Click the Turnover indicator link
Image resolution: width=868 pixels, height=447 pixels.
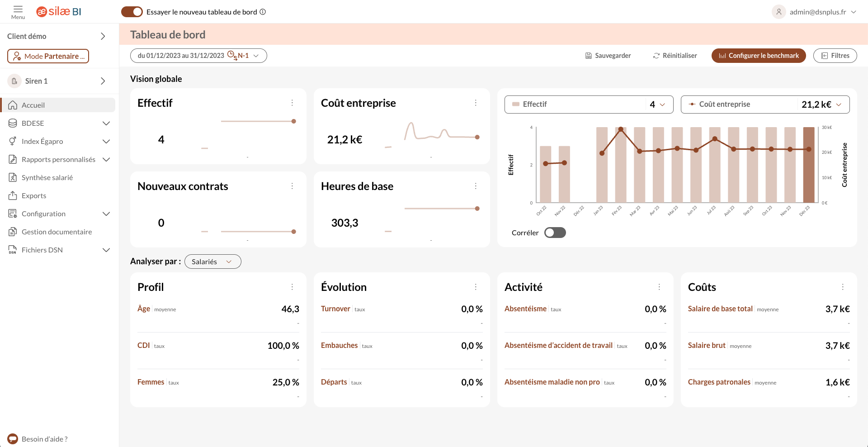[x=335, y=309]
